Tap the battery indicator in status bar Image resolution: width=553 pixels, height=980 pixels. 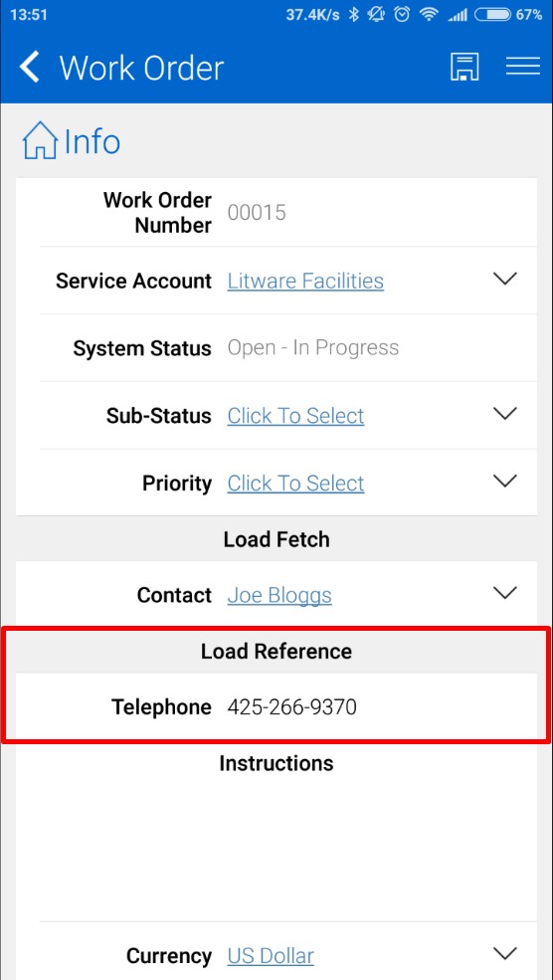click(x=491, y=14)
